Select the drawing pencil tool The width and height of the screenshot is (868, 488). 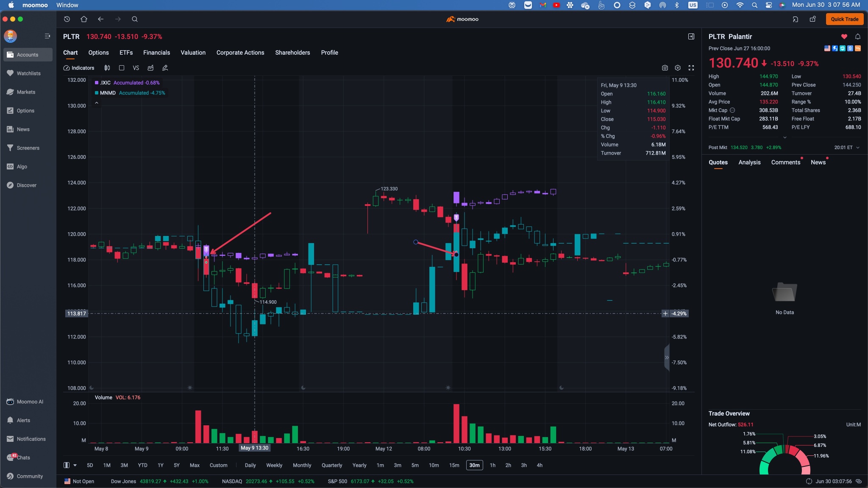click(x=165, y=68)
